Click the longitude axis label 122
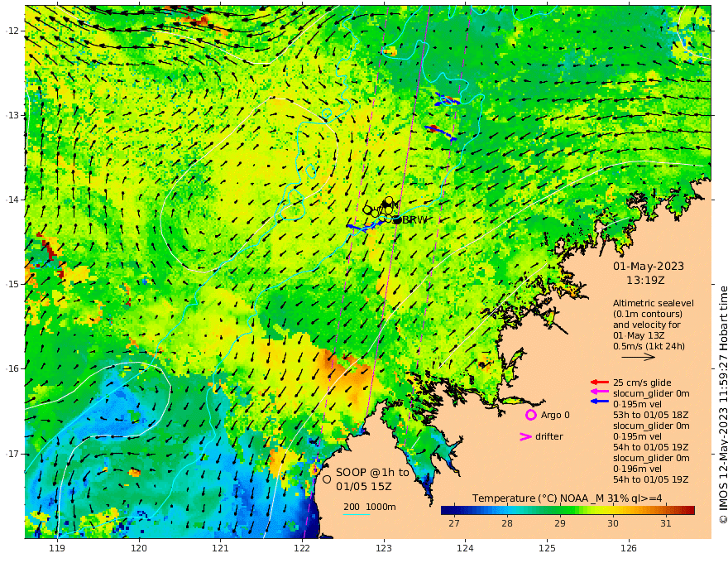728x563 pixels. 302,549
